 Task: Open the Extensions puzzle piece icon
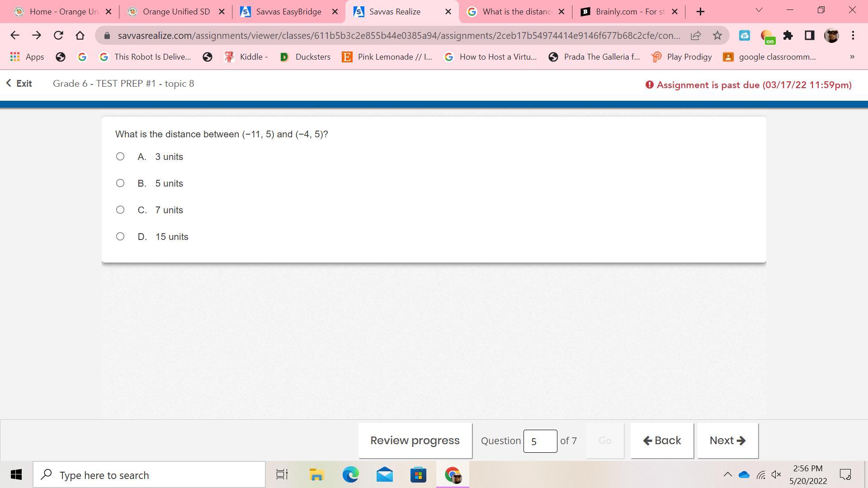point(788,35)
